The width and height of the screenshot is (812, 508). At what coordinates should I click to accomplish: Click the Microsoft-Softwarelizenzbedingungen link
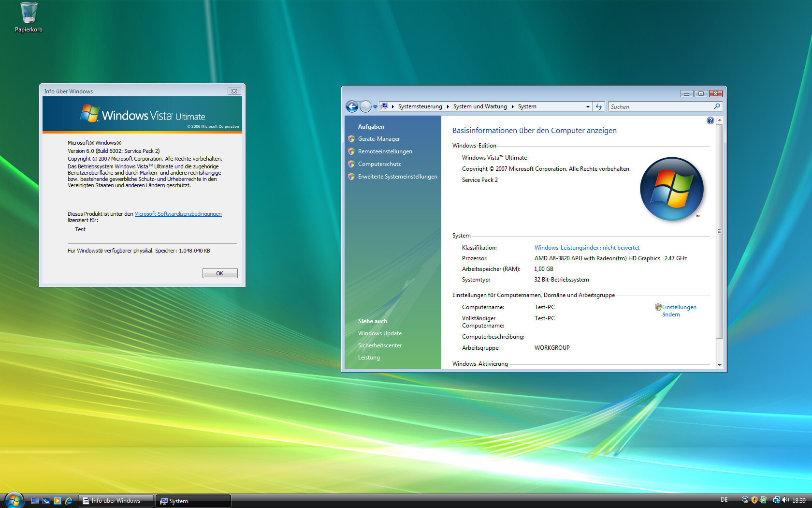(178, 214)
